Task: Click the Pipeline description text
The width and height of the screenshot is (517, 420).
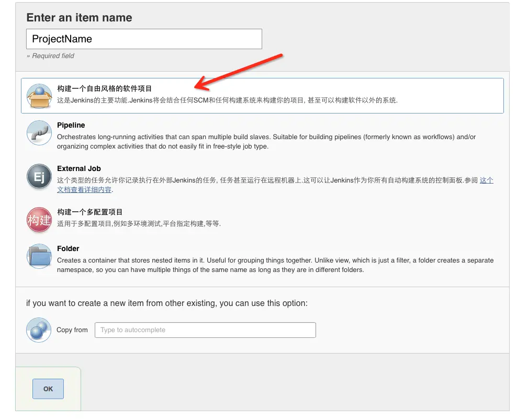Action: click(x=266, y=141)
